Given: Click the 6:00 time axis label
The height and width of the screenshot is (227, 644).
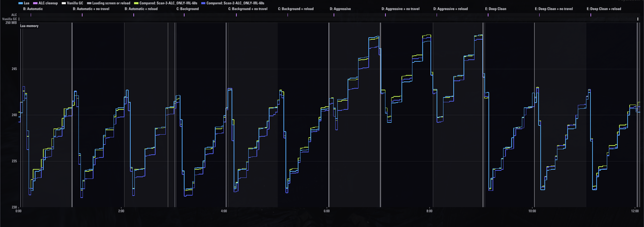Looking at the screenshot, I should point(327,211).
